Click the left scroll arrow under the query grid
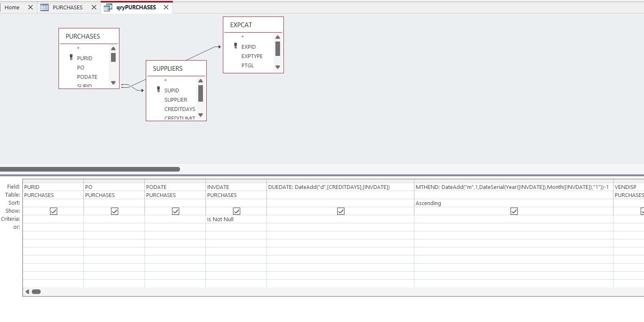The height and width of the screenshot is (322, 644). (x=27, y=291)
